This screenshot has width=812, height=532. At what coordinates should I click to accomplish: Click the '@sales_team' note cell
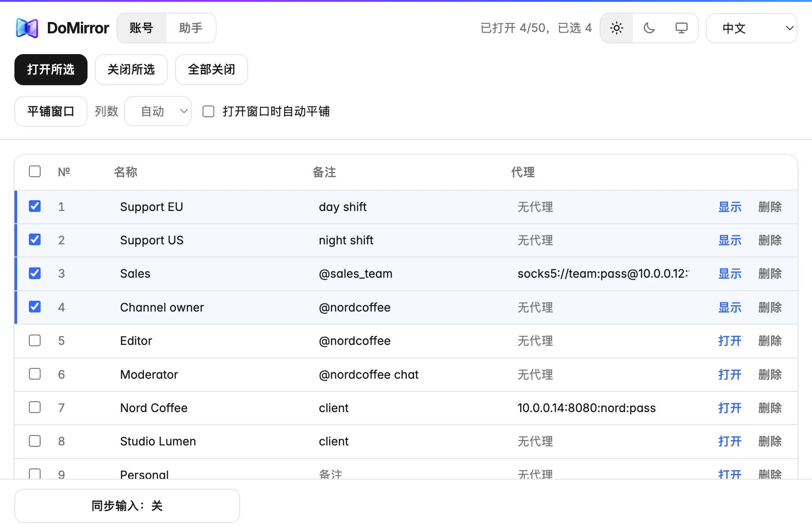(355, 274)
